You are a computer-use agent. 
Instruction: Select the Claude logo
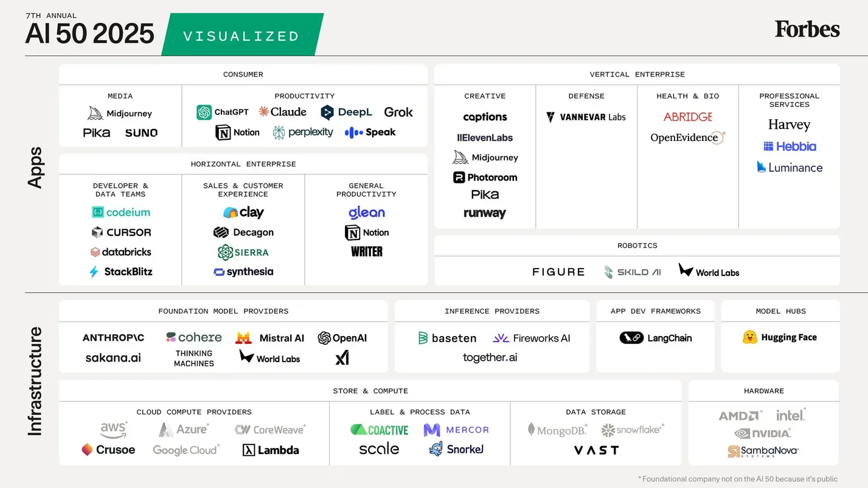[282, 112]
